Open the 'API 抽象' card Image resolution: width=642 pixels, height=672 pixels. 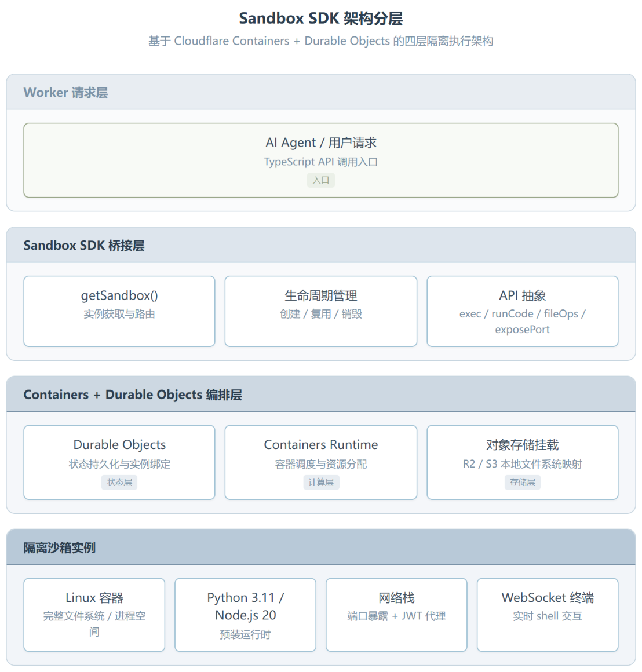pos(523,311)
